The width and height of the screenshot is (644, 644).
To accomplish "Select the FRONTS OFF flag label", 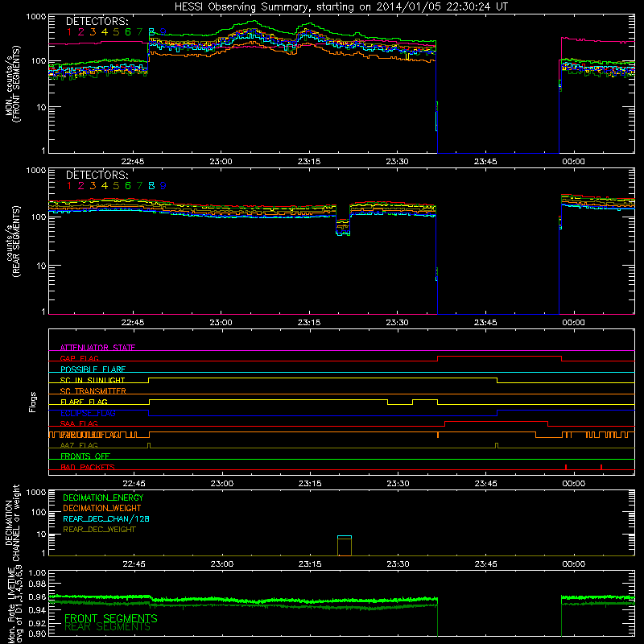I will click(x=85, y=456).
